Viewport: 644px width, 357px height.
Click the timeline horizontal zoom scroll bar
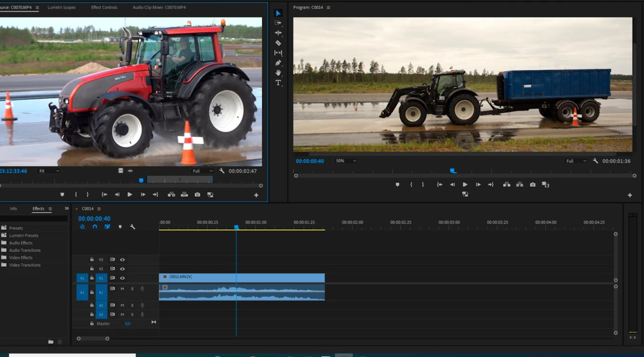[93, 339]
